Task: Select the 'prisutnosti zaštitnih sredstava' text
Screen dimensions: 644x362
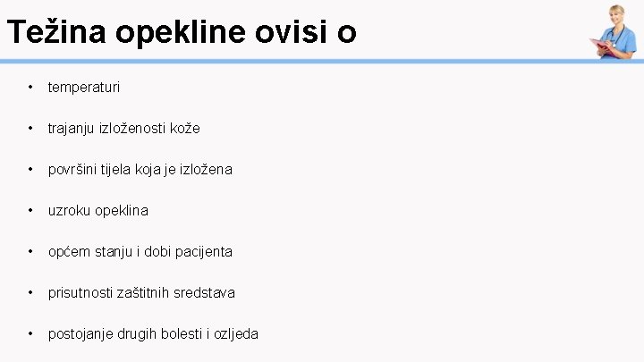Action: [141, 293]
